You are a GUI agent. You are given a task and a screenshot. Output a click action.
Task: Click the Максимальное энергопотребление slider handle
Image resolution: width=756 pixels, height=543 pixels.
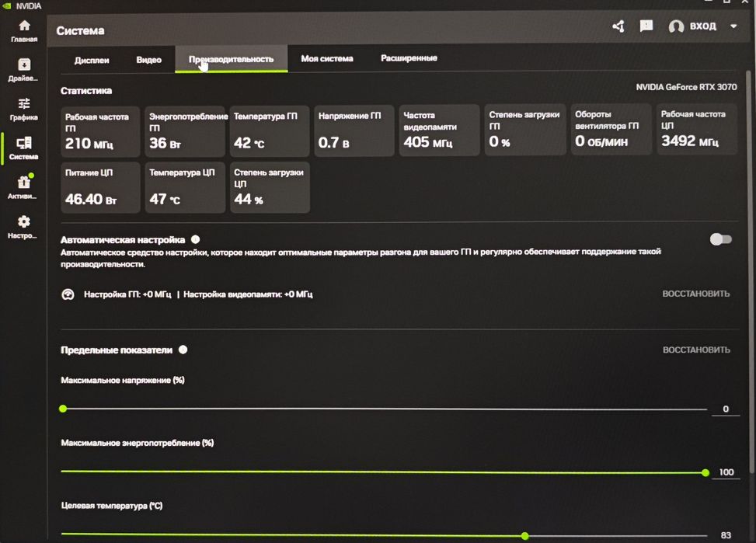(705, 472)
